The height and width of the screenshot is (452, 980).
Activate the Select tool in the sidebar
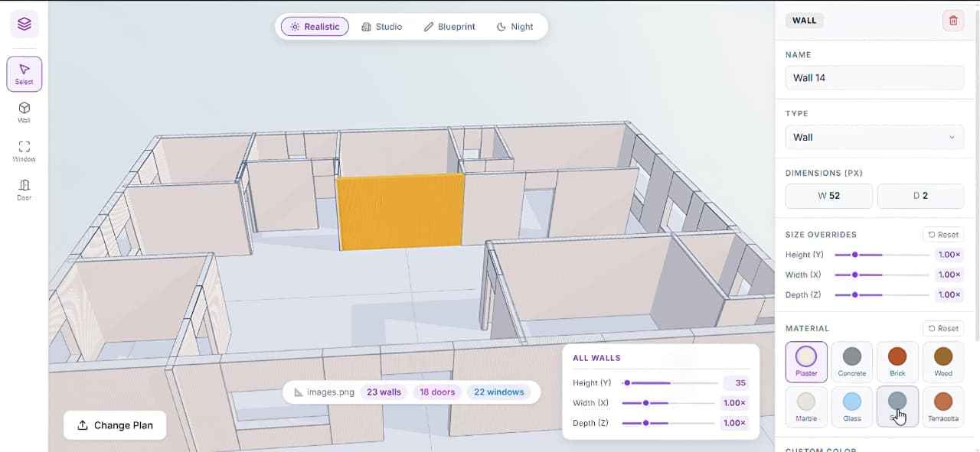pos(24,73)
